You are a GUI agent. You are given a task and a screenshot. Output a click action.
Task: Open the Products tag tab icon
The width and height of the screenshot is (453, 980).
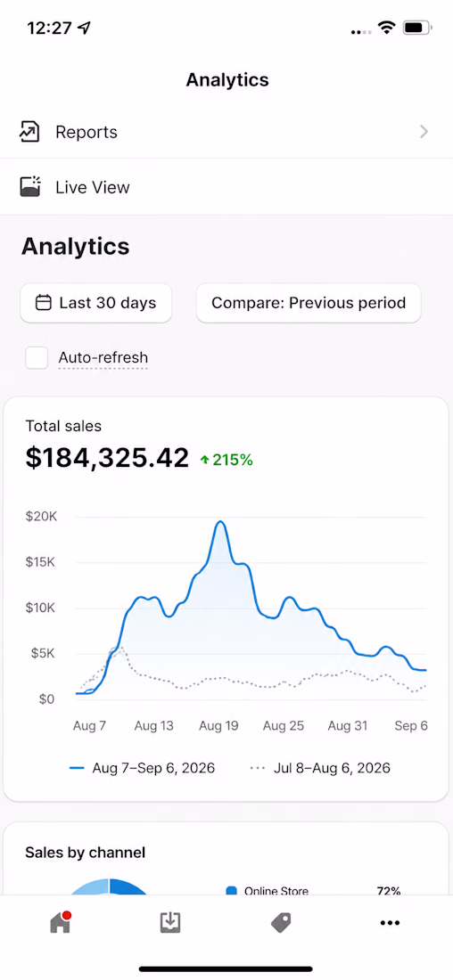(280, 922)
